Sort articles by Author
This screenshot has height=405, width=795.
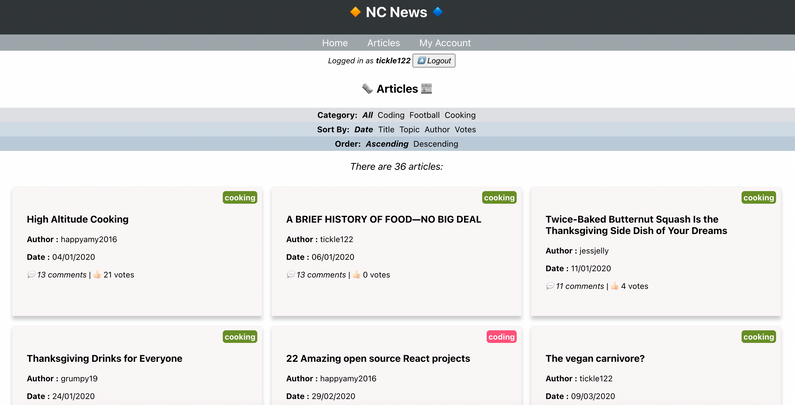point(437,130)
